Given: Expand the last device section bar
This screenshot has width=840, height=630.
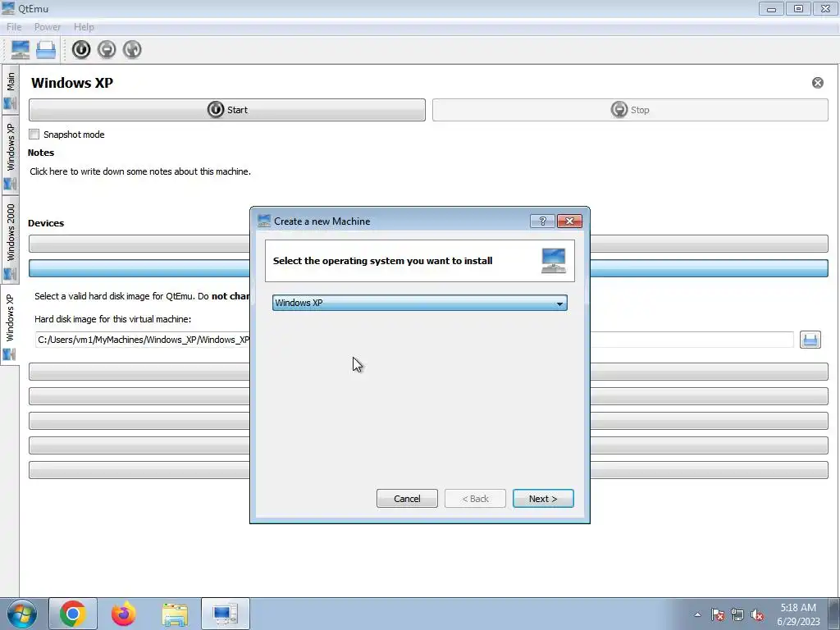Looking at the screenshot, I should [428, 470].
